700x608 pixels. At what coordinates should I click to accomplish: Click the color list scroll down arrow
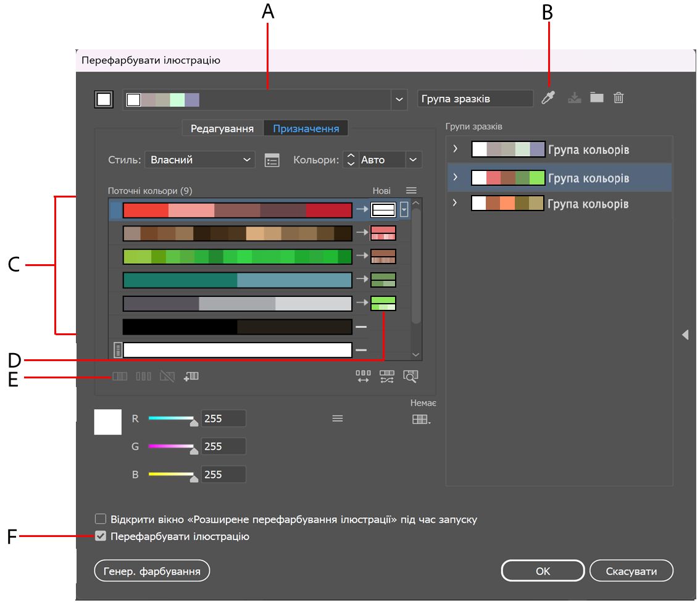[x=415, y=354]
